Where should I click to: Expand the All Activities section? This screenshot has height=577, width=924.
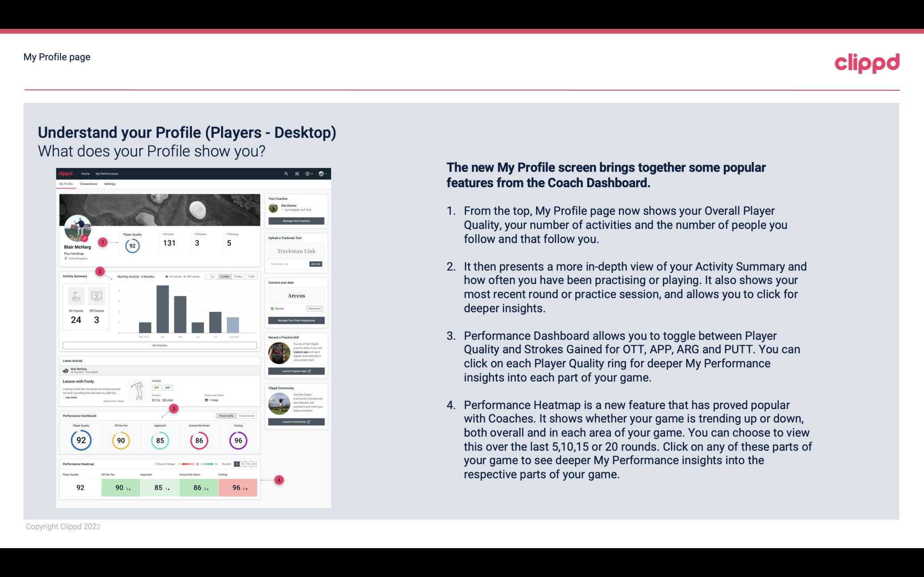pos(159,345)
